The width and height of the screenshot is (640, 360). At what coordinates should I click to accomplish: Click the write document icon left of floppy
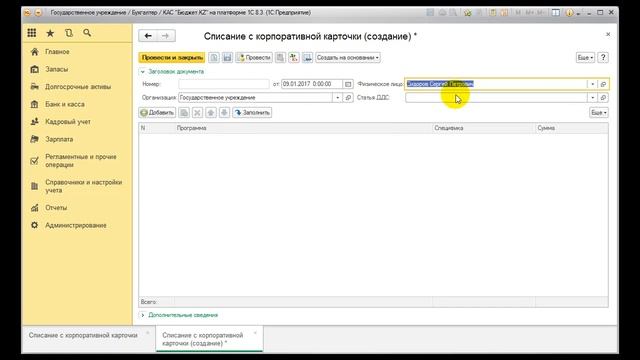coord(214,58)
